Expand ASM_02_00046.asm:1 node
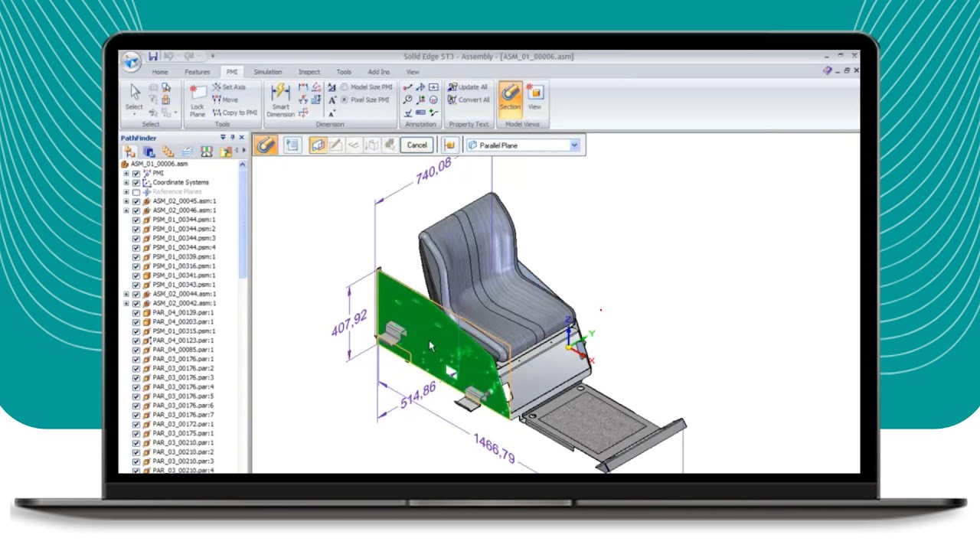The image size is (980, 551). click(126, 210)
